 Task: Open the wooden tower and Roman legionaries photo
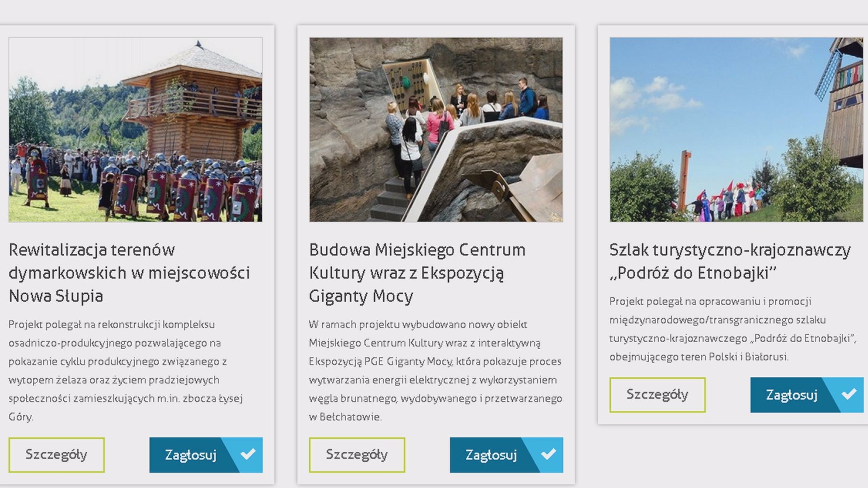(x=136, y=130)
